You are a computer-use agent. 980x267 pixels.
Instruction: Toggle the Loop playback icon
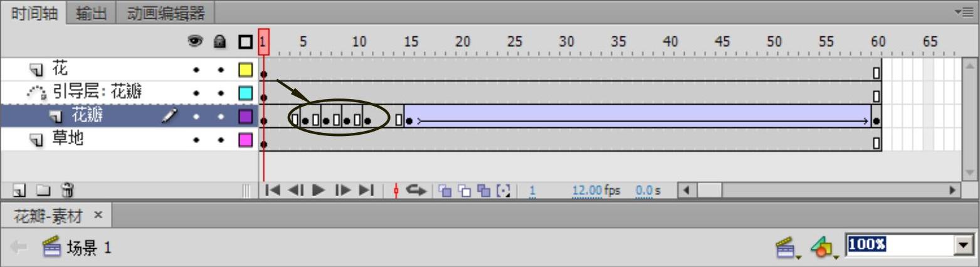pyautogui.click(x=416, y=190)
